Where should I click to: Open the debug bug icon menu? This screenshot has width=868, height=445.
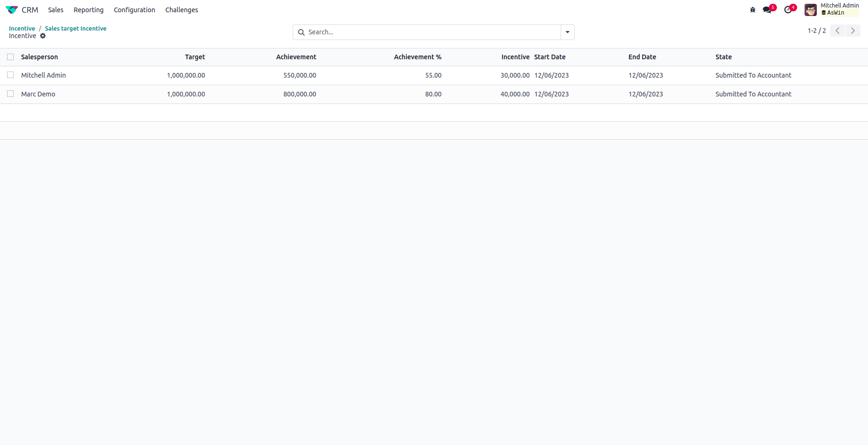point(753,10)
